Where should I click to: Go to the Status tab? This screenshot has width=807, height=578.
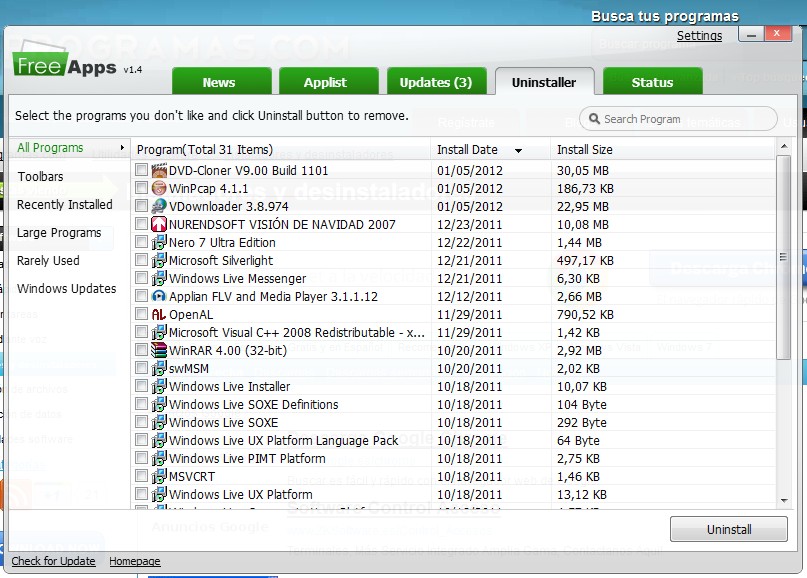point(653,82)
